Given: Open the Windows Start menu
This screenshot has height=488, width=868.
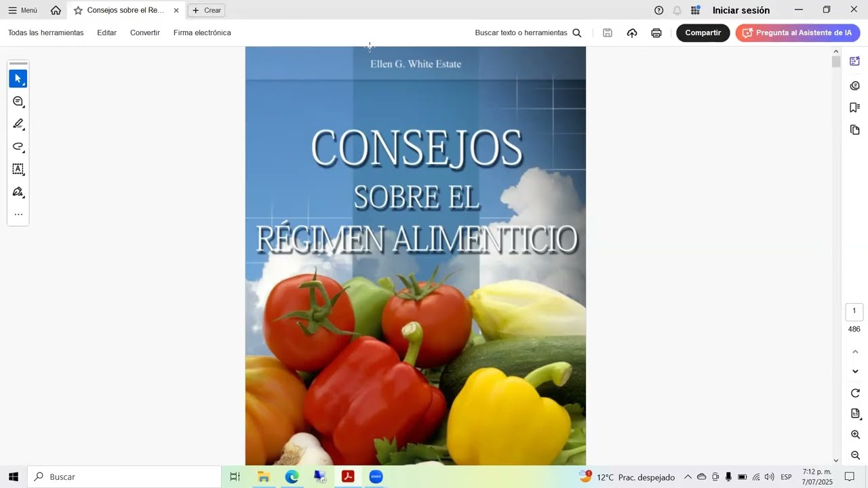Looking at the screenshot, I should pos(14,476).
